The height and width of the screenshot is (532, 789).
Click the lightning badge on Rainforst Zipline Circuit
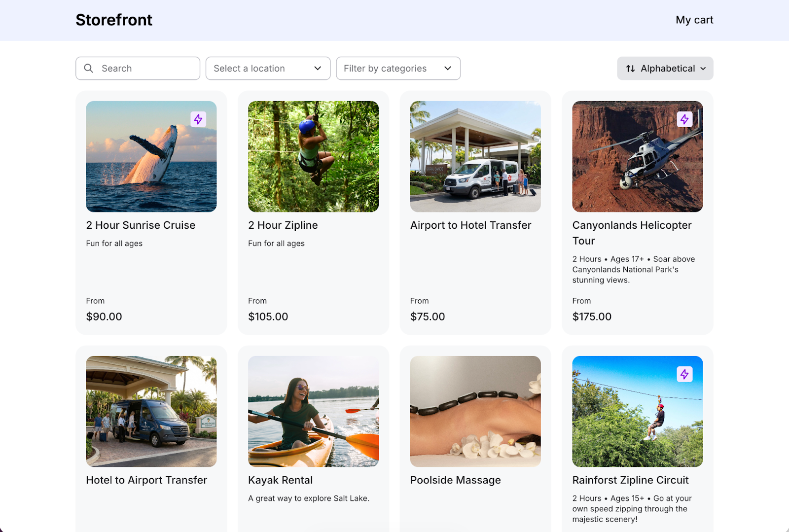[x=684, y=374]
